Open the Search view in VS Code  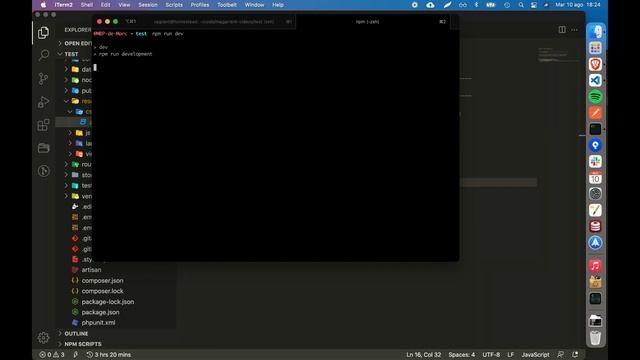pyautogui.click(x=43, y=55)
